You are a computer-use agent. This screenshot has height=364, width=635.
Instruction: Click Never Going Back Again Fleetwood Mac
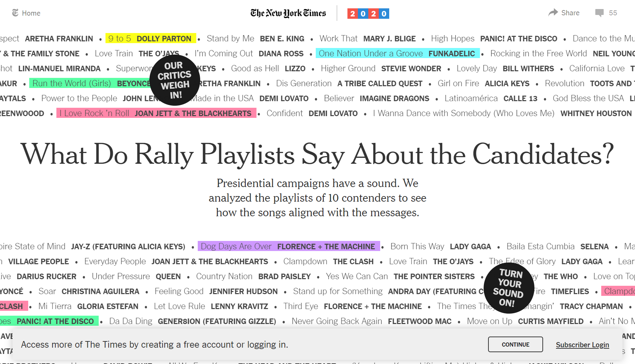pos(371,321)
